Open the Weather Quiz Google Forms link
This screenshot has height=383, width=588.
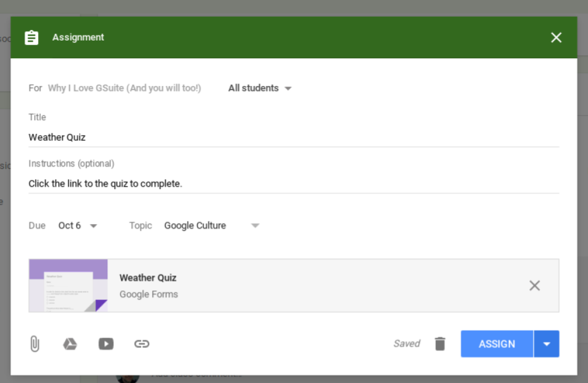coord(148,278)
